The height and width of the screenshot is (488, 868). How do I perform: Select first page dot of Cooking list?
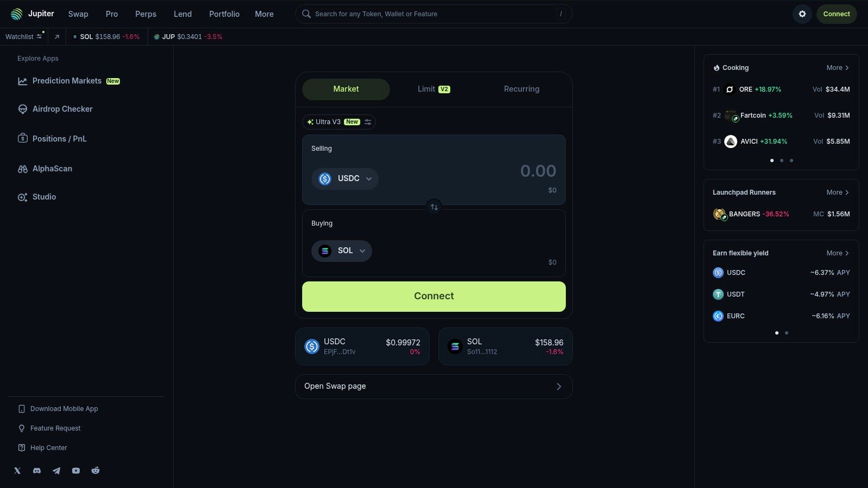click(772, 160)
